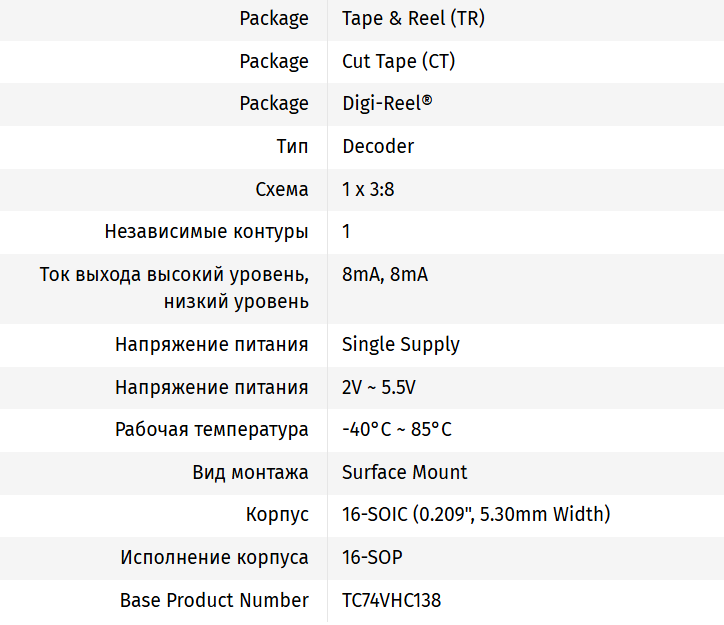
Task: Click the "Исполнение корпуса" label
Action: tap(214, 557)
